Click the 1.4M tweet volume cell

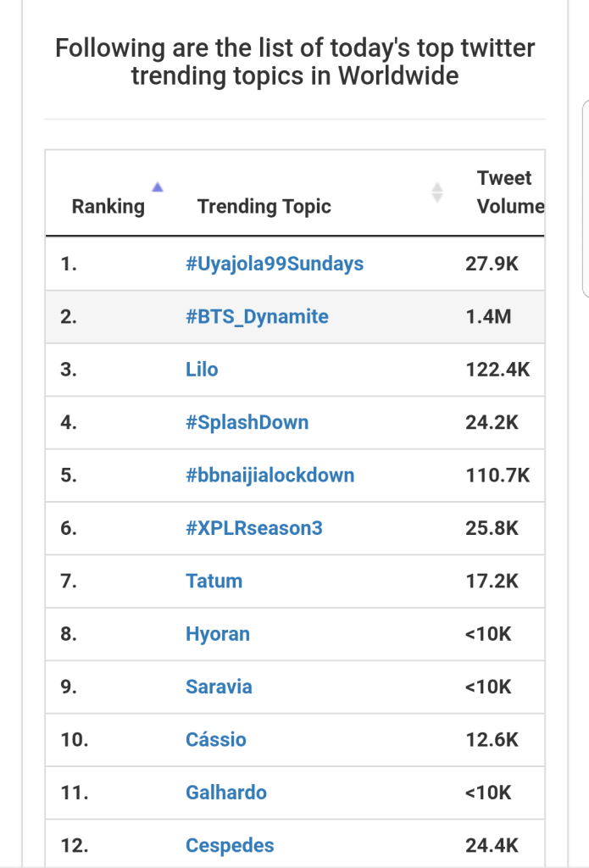click(x=488, y=317)
